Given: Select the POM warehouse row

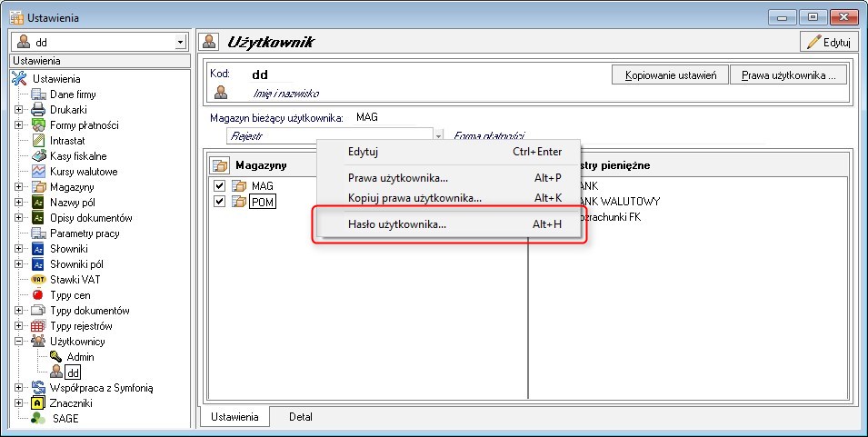Looking at the screenshot, I should click(x=263, y=202).
